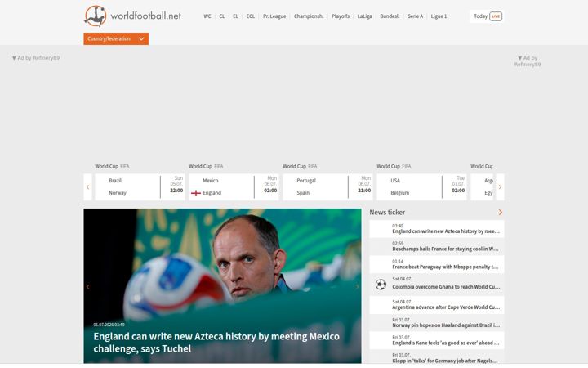Open 'Deschamps hails France' news item
The height and width of the screenshot is (368, 588).
[437, 246]
